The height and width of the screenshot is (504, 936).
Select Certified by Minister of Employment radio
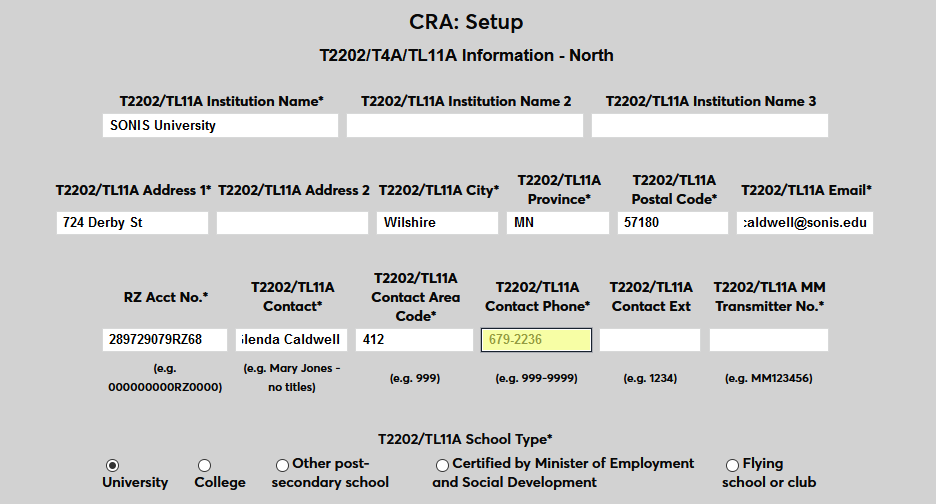(x=442, y=465)
